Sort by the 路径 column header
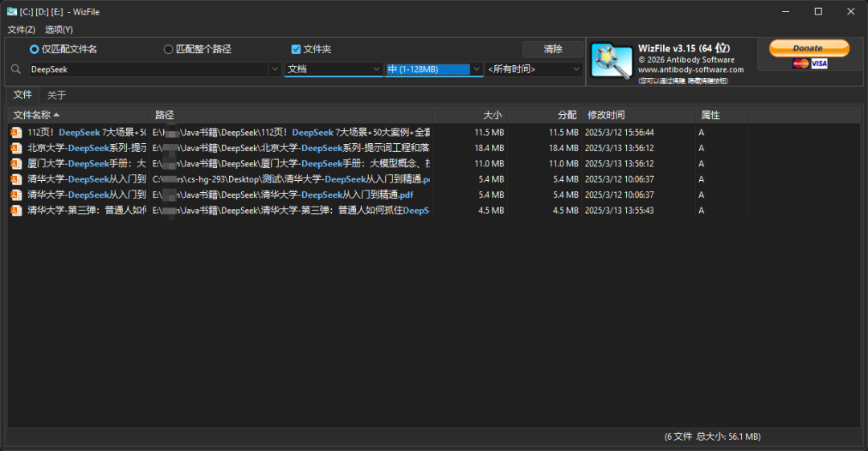Screen dimensions: 868x451 292,115
